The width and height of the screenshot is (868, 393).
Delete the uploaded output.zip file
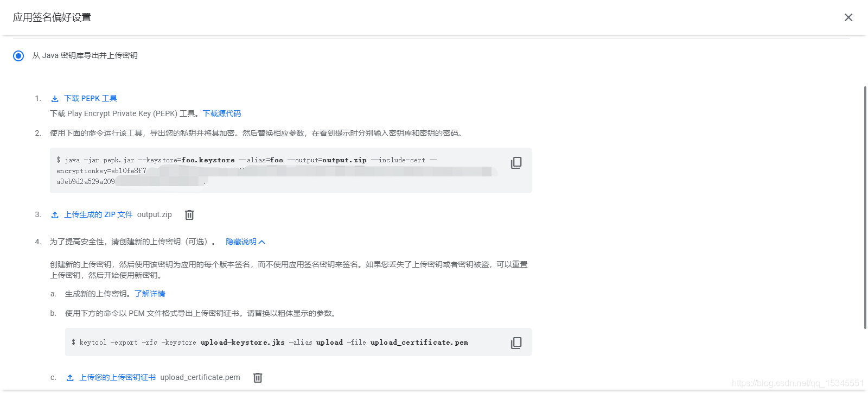click(189, 215)
